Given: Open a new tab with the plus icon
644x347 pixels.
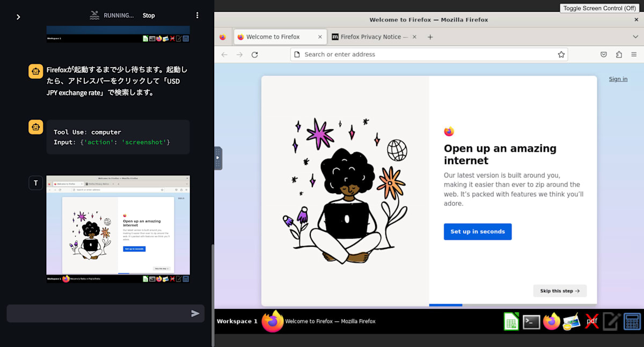Looking at the screenshot, I should point(430,37).
